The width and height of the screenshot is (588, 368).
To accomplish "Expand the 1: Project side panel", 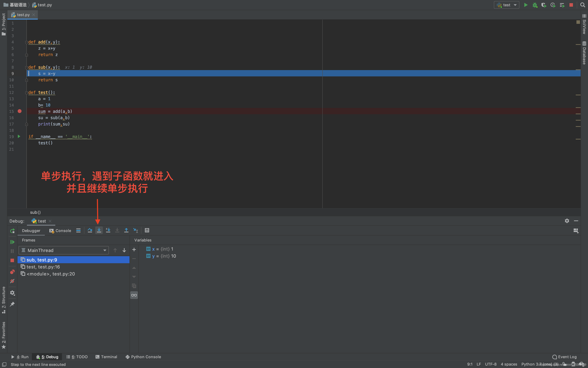I will 3,24.
